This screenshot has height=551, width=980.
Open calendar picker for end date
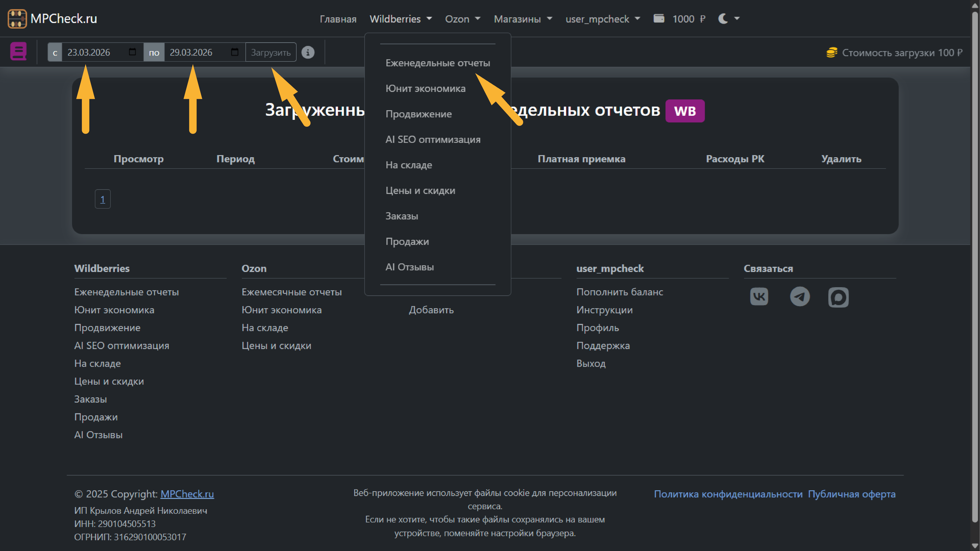click(234, 52)
